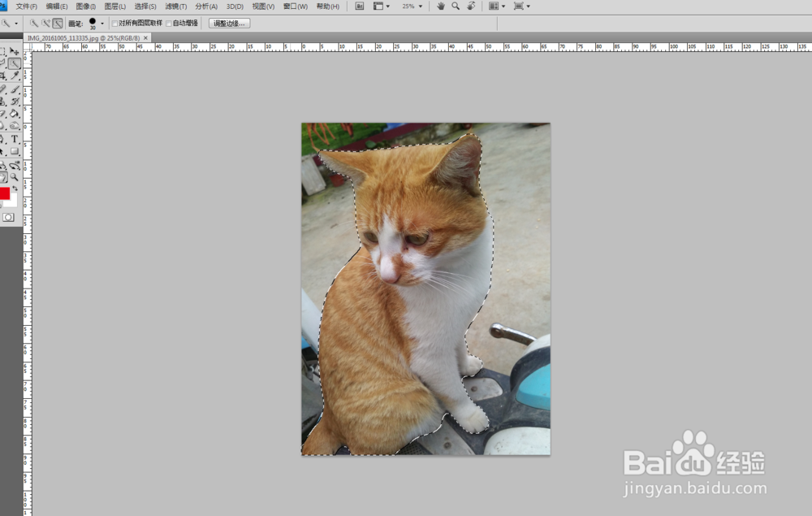Screen dimensions: 812x516
Task: Select the Paint Bucket tool
Action: coord(15,114)
